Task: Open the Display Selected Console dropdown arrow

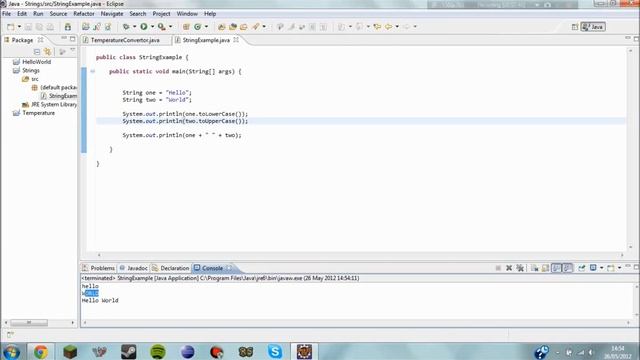Action: click(601, 268)
